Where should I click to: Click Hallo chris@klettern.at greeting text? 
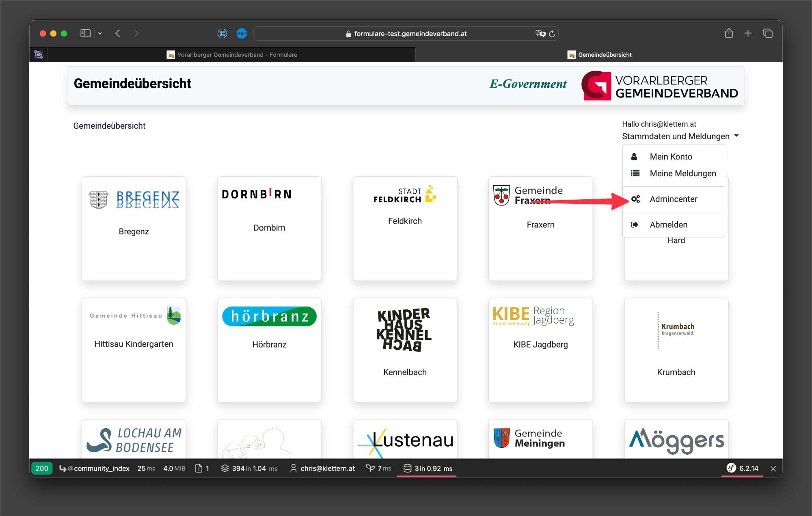click(x=659, y=124)
